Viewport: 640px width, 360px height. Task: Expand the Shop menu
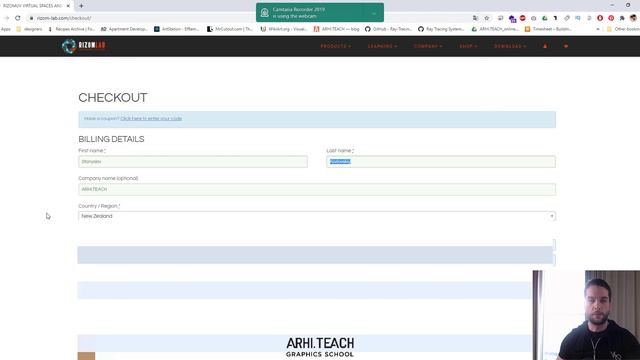tap(468, 46)
